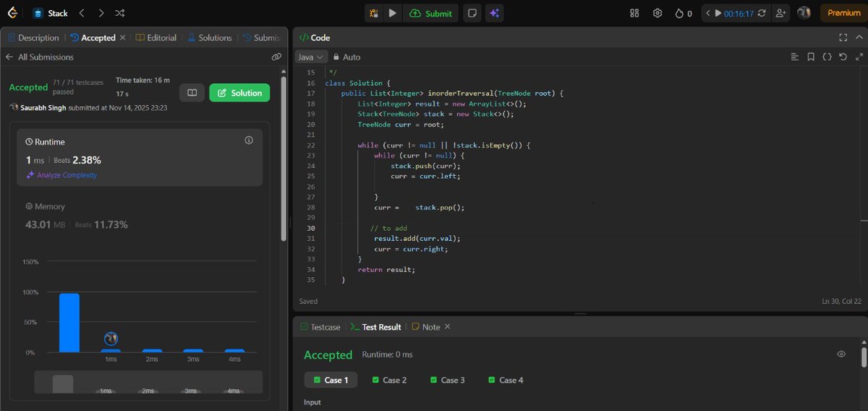Screen dimensions: 868x411
Task: Go to the next problem arrow
Action: coord(101,13)
